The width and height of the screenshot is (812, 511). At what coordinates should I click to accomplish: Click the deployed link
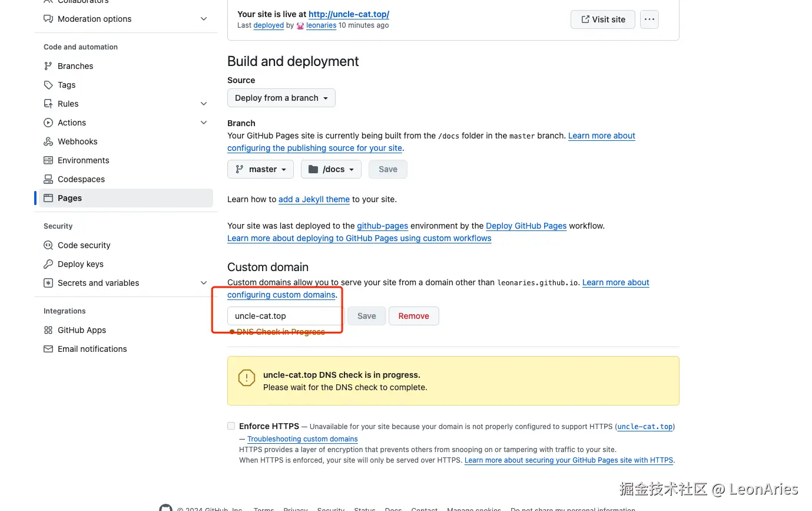tap(269, 25)
